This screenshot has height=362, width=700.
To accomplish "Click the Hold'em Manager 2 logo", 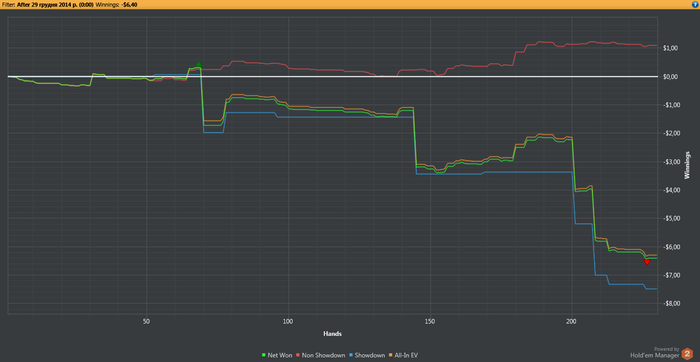I will pyautogui.click(x=687, y=353).
